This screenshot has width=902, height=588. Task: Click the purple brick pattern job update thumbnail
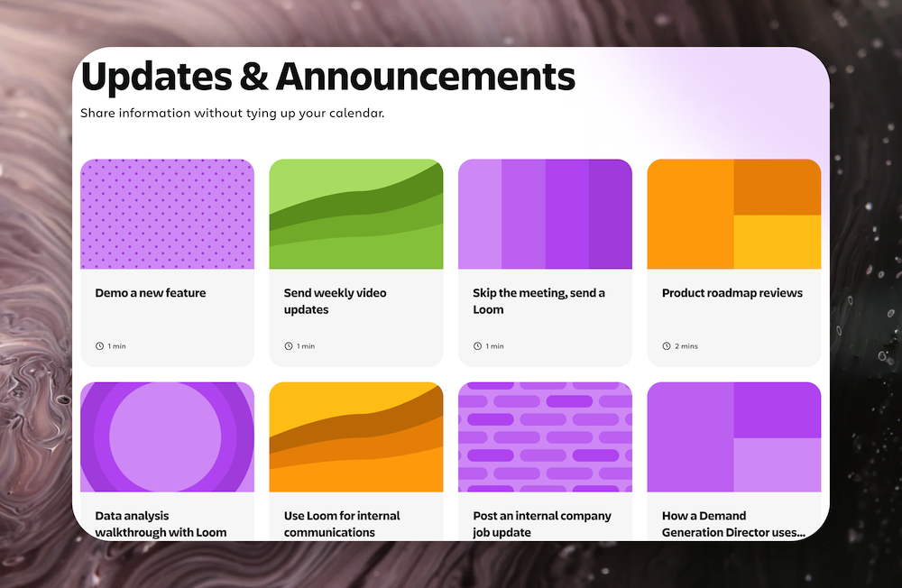click(545, 436)
